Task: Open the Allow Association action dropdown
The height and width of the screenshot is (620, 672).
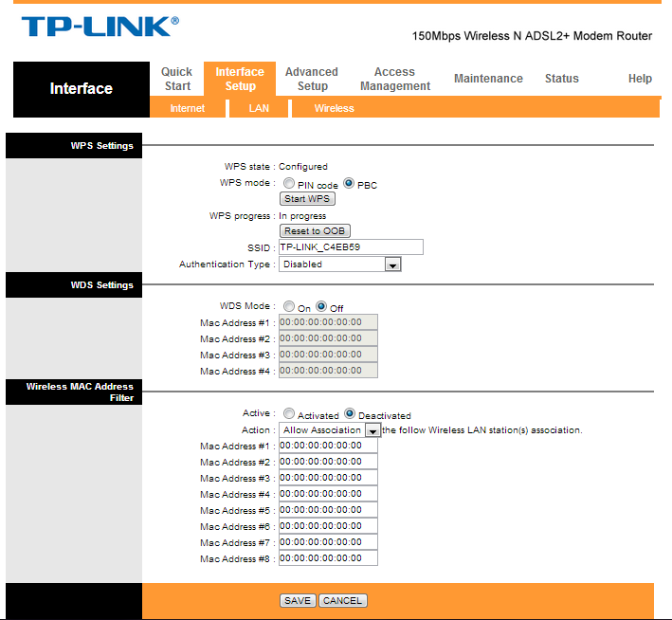Action: pos(330,429)
